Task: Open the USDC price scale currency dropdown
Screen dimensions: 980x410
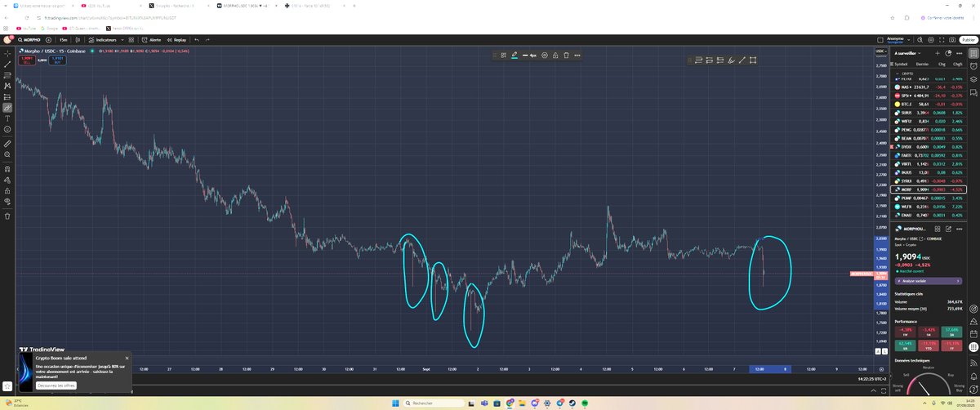Action: click(881, 51)
